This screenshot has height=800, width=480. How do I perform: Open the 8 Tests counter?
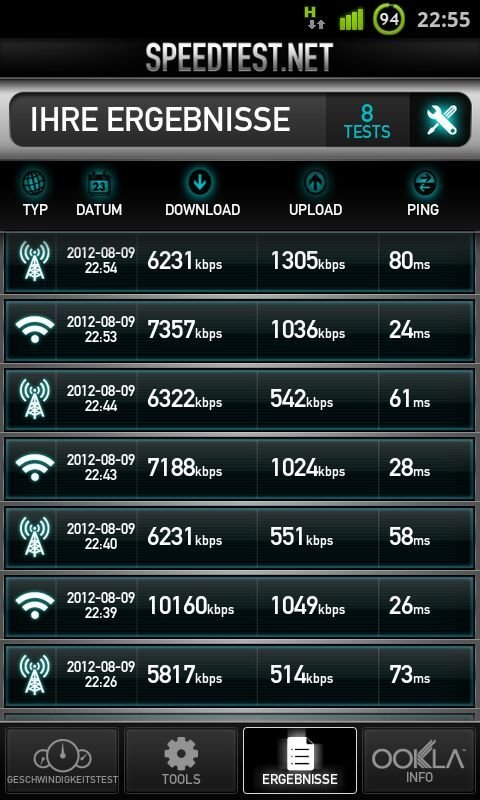point(367,121)
